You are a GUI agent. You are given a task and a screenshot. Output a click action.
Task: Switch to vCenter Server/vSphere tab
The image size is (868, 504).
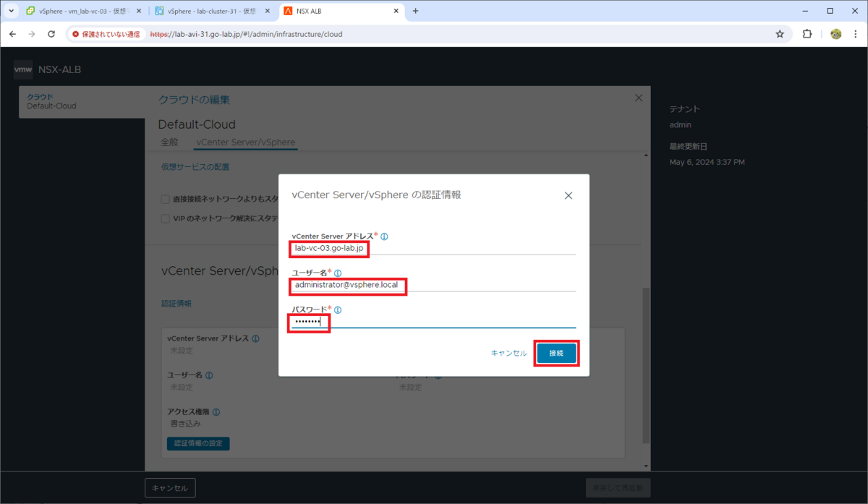pyautogui.click(x=246, y=142)
